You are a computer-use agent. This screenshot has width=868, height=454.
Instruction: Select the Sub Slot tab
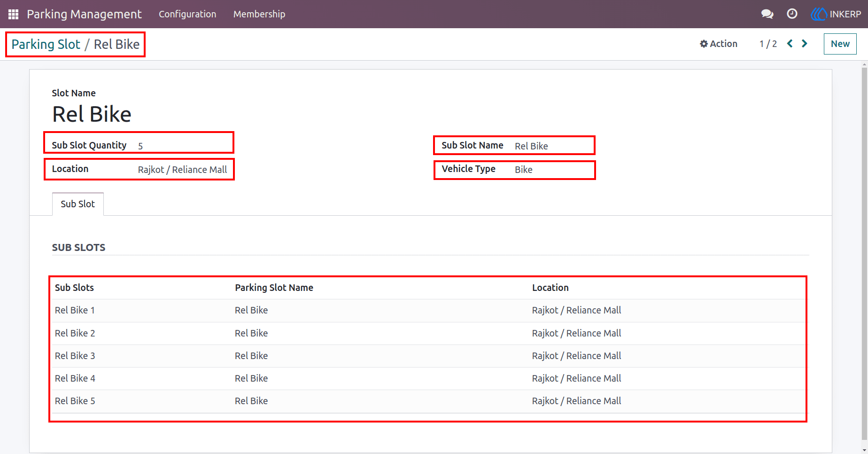tap(78, 204)
